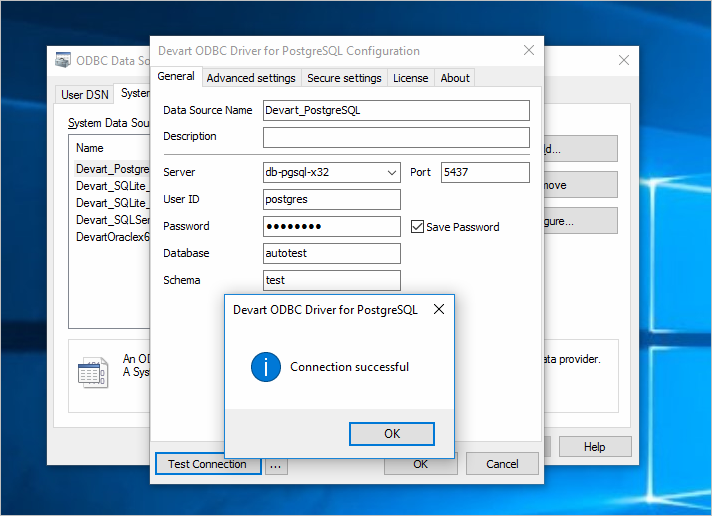Image resolution: width=712 pixels, height=516 pixels.
Task: Open the About tab
Action: (455, 78)
